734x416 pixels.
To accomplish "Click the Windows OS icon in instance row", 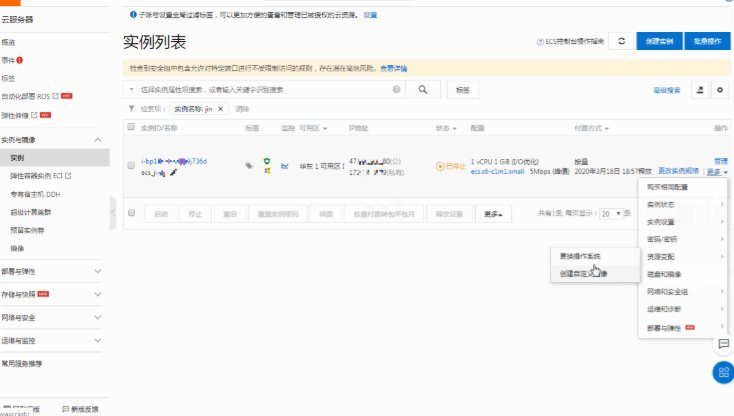I will [x=267, y=171].
